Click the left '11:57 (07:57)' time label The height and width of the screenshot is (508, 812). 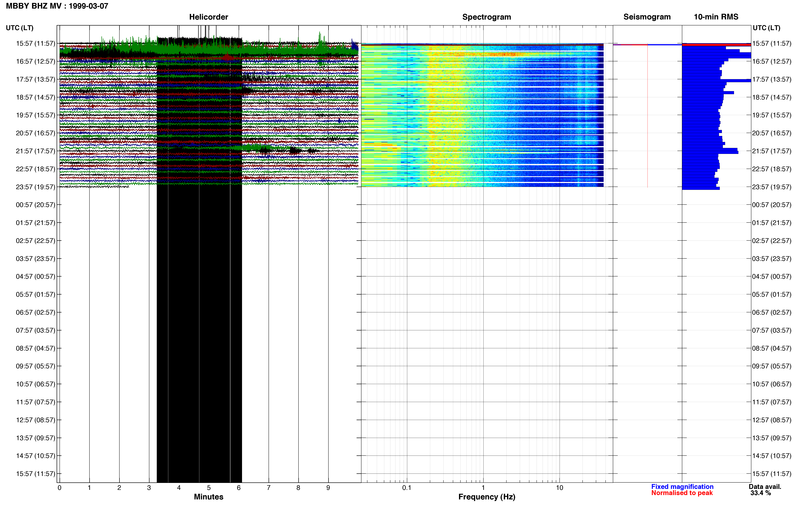35,402
